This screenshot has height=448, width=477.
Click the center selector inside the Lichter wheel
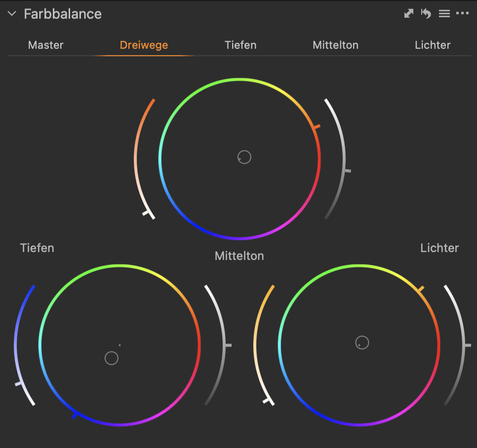362,342
